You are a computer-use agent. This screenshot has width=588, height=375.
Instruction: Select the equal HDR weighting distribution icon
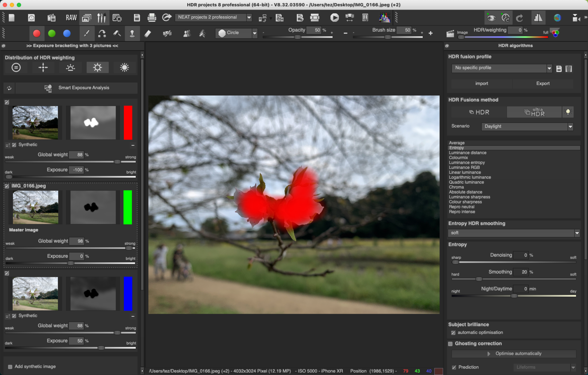point(16,68)
